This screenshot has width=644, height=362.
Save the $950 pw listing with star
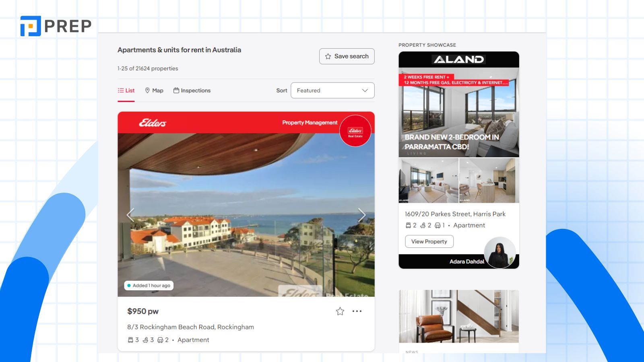coord(340,311)
